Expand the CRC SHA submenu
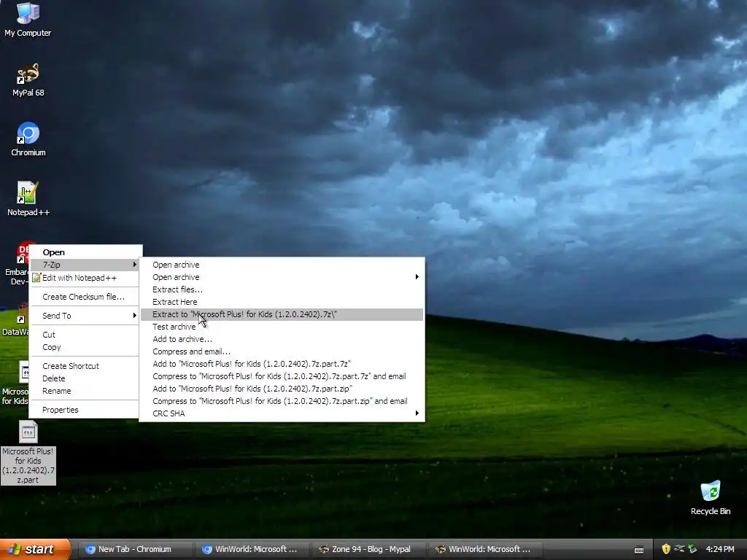747x560 pixels. click(282, 413)
